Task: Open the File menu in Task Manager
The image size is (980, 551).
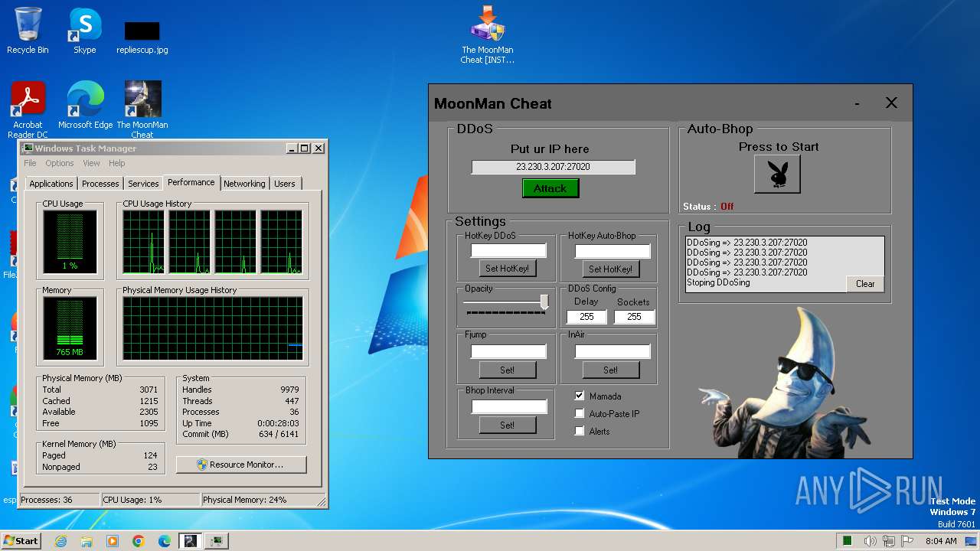Action: coord(30,163)
